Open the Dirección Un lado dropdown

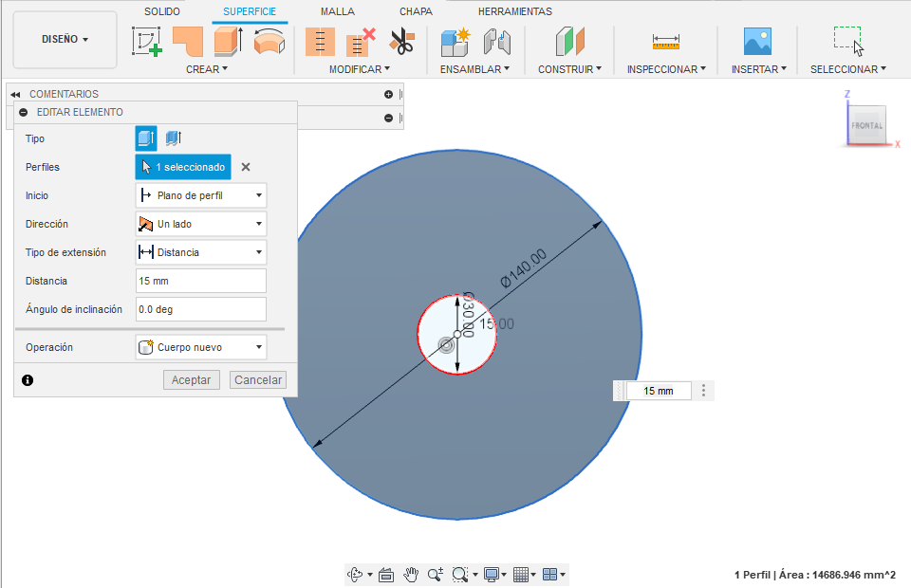pyautogui.click(x=201, y=224)
